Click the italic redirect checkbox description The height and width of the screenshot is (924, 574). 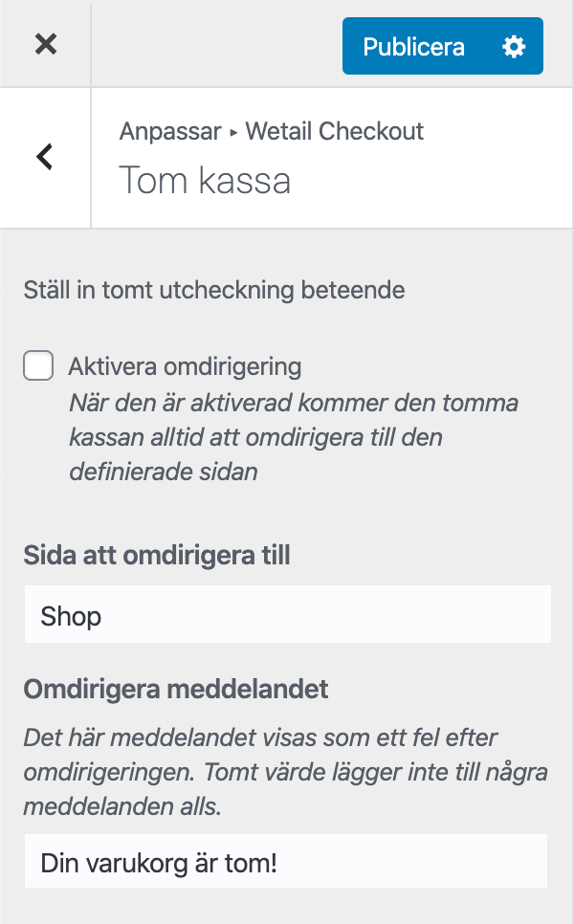coord(293,437)
